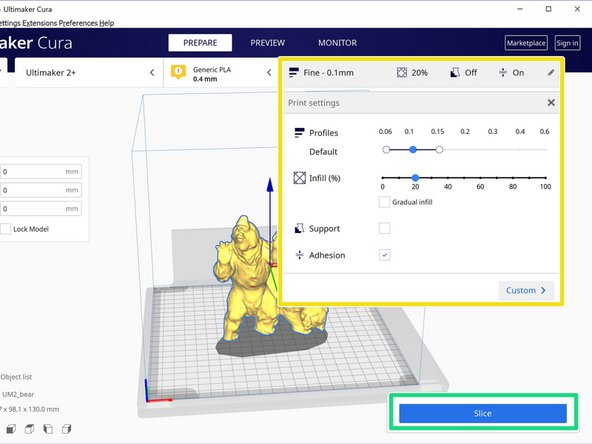592x444 pixels.
Task: Maximize the Ultimaker Cura window
Action: tap(548, 9)
